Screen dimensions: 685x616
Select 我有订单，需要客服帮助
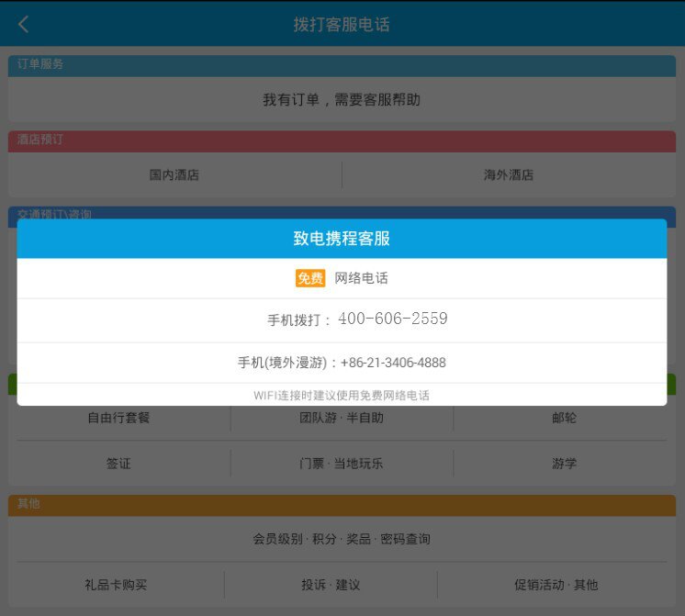click(x=342, y=100)
